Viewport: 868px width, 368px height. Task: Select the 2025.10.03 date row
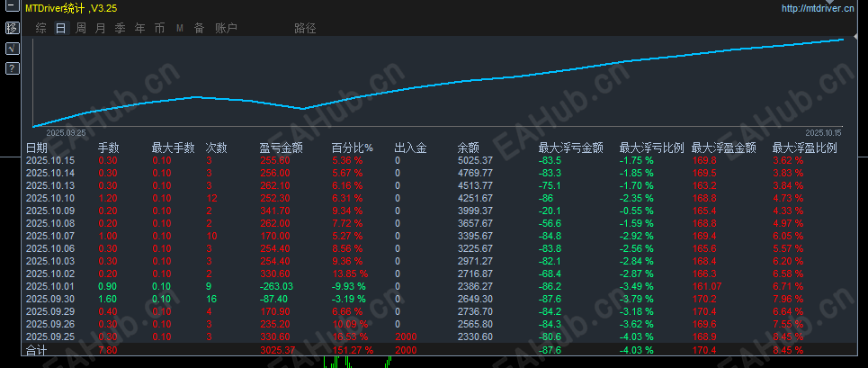(50, 261)
